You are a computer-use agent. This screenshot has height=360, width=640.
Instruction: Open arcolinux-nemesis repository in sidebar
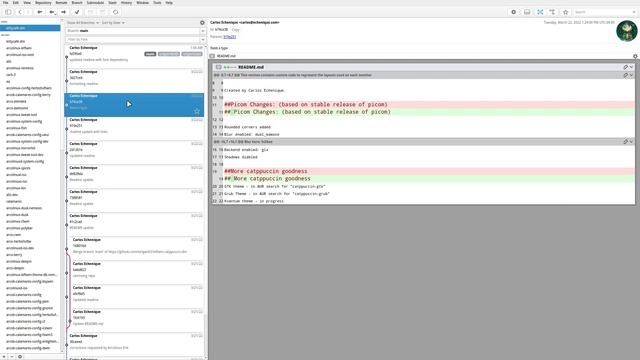pos(20,68)
